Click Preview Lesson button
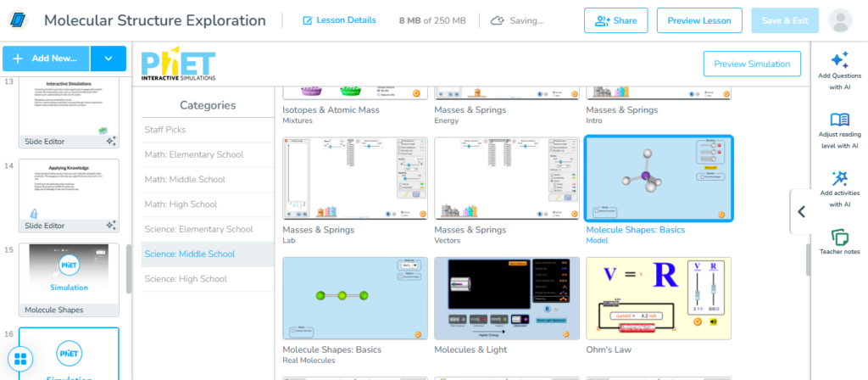 699,20
